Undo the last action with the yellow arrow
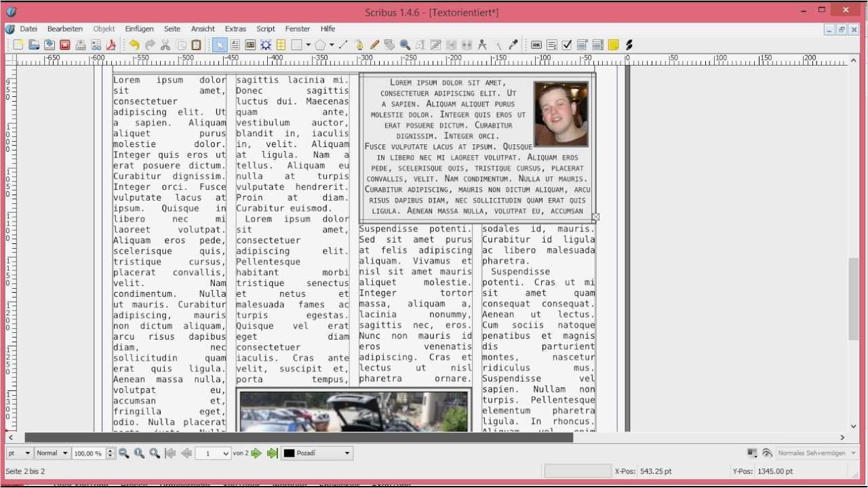 pos(134,45)
